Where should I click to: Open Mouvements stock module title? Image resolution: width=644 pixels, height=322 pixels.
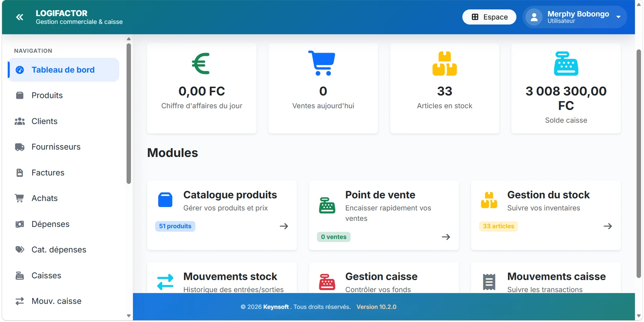pyautogui.click(x=230, y=277)
